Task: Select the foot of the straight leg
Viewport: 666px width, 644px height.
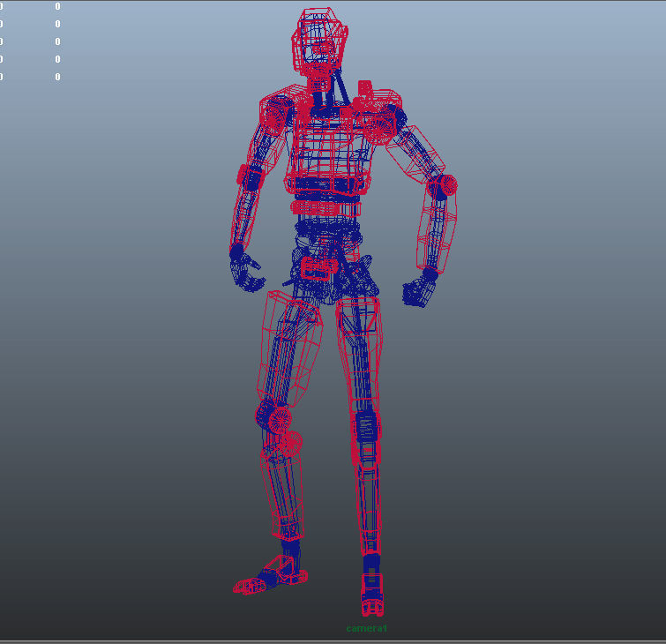Action: point(372,595)
